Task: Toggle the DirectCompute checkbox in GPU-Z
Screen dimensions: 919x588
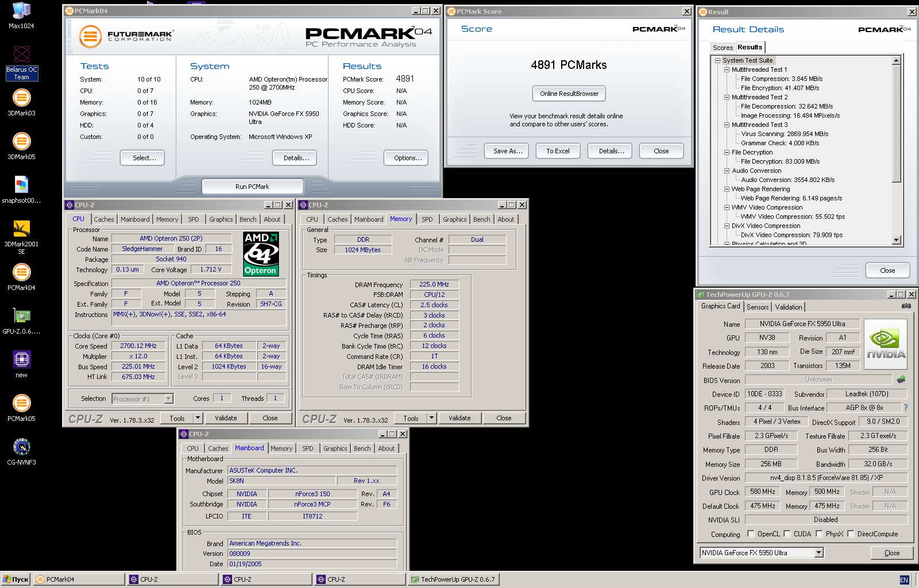Action: (x=851, y=533)
